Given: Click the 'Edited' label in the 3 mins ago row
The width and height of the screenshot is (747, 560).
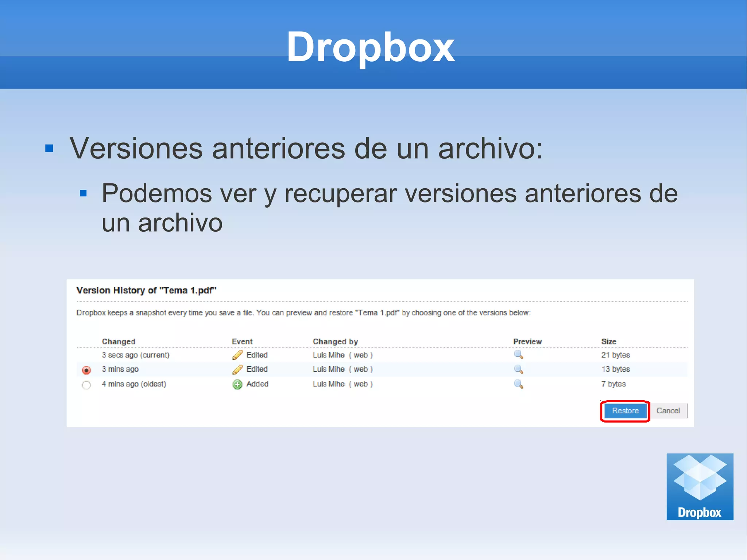Looking at the screenshot, I should point(257,369).
